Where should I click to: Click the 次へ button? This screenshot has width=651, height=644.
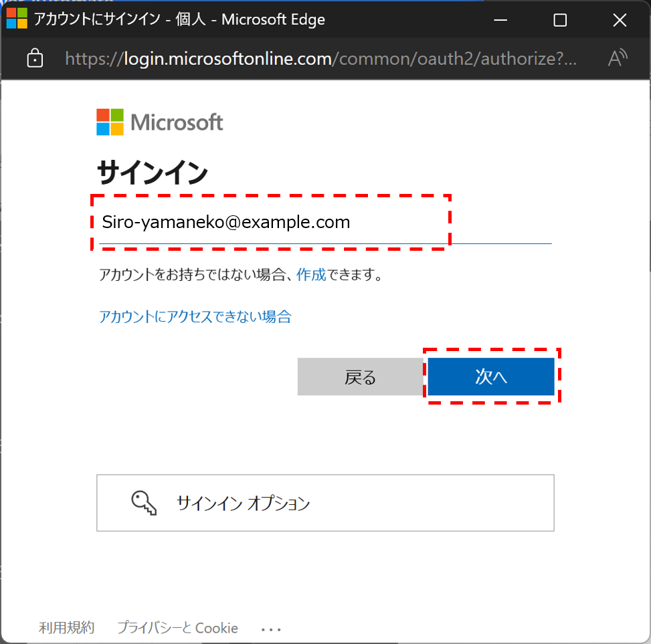491,377
